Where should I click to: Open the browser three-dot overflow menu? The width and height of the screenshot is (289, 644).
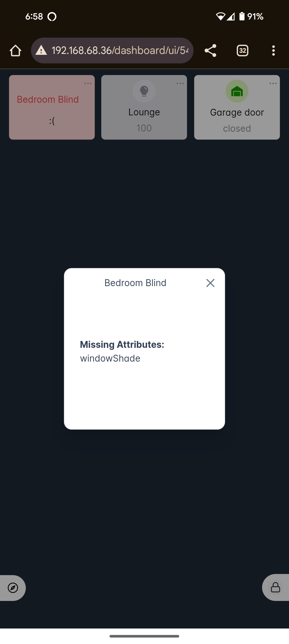pos(274,51)
